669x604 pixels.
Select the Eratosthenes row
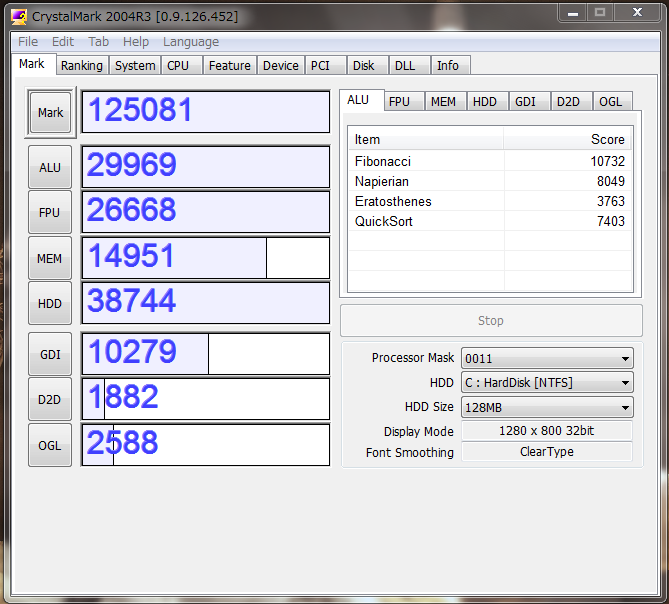pyautogui.click(x=490, y=201)
